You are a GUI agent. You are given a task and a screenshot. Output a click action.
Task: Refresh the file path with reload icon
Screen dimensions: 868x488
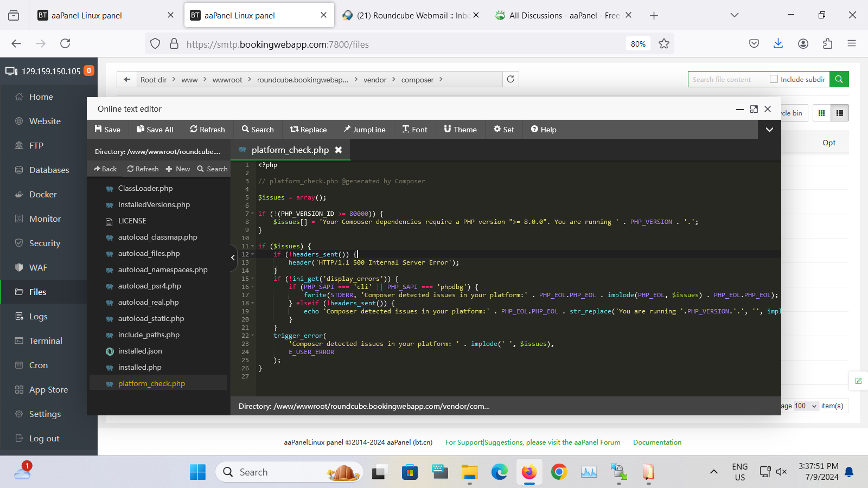pos(510,79)
